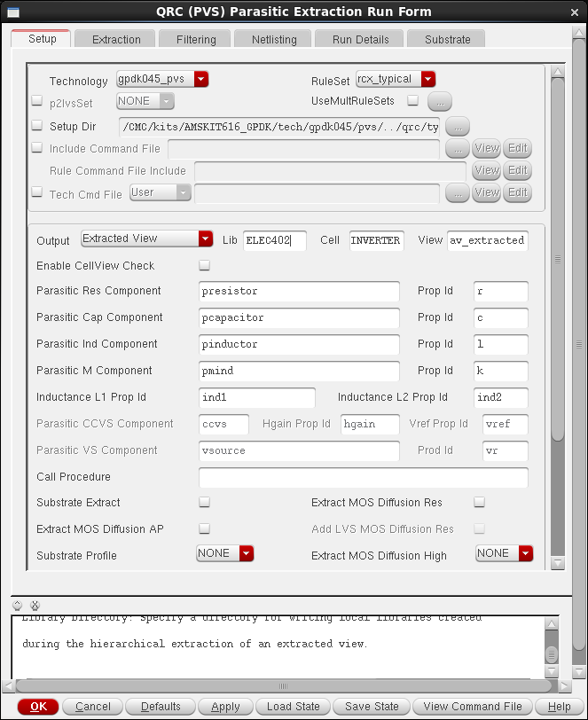Check the Tech Cmd File checkbox

coord(36,192)
